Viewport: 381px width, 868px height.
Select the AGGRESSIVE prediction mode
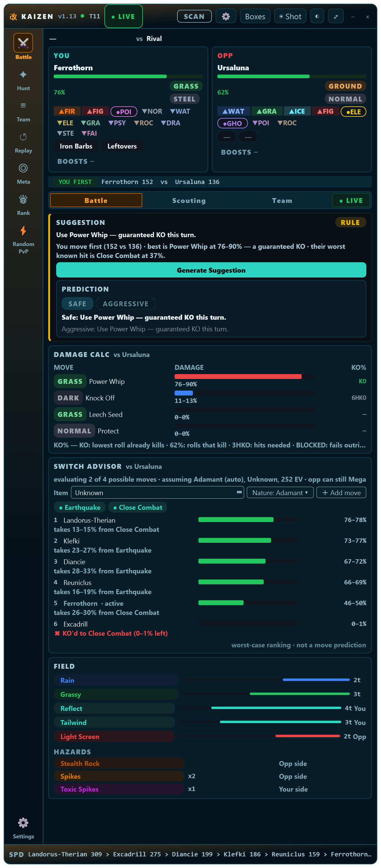125,303
